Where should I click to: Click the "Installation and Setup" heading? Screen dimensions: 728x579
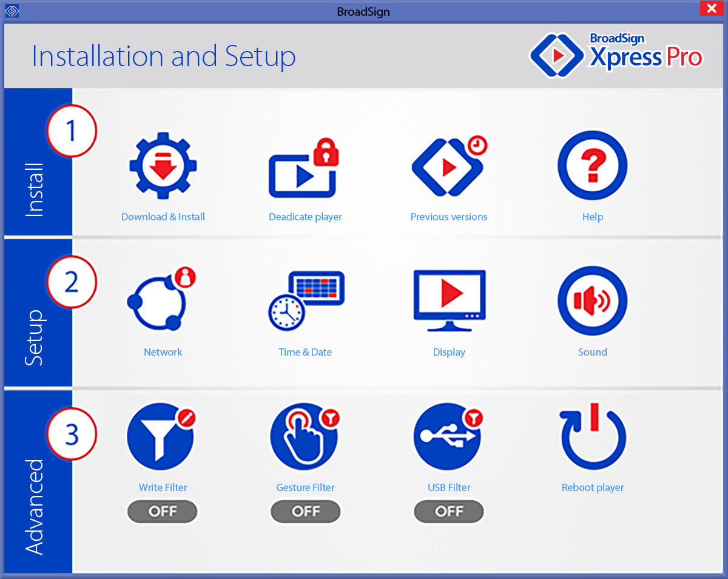[x=164, y=56]
